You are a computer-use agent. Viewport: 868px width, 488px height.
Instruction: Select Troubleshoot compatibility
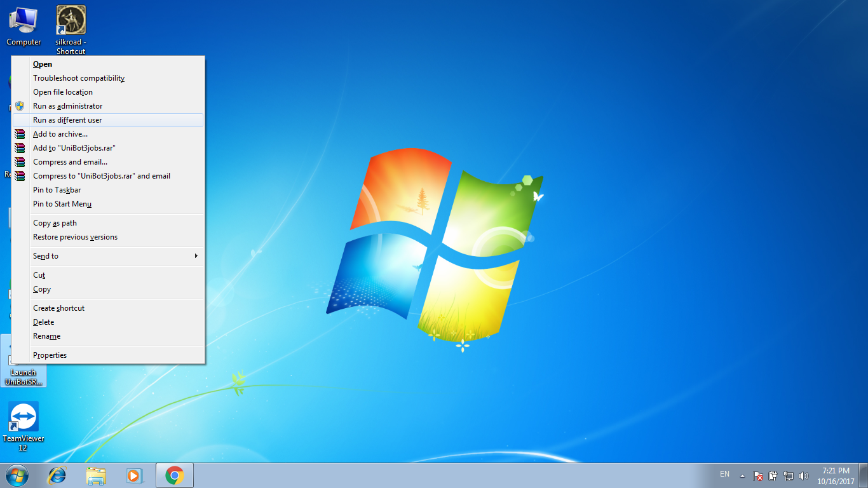tap(108, 78)
